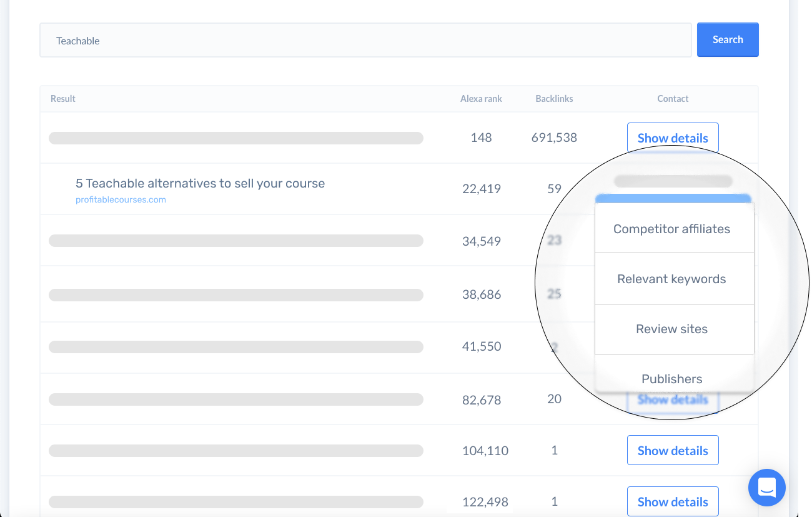The image size is (812, 517).
Task: Click the Result column header
Action: pyautogui.click(x=62, y=98)
